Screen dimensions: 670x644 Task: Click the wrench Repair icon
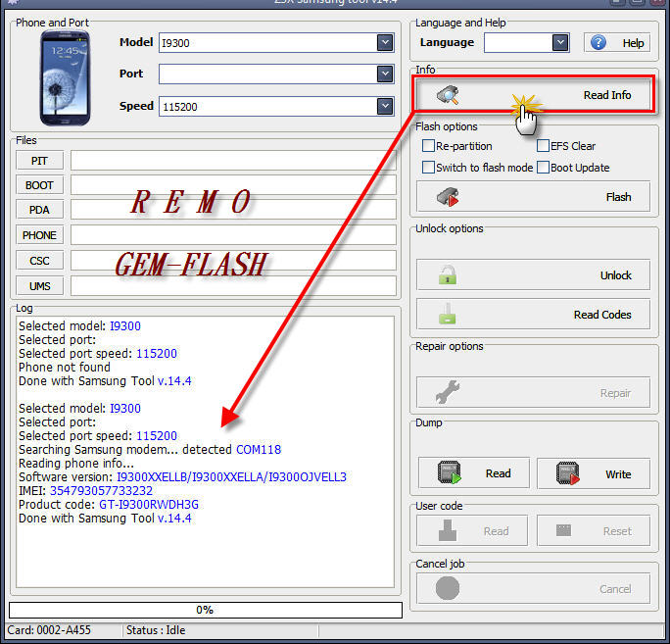[448, 392]
